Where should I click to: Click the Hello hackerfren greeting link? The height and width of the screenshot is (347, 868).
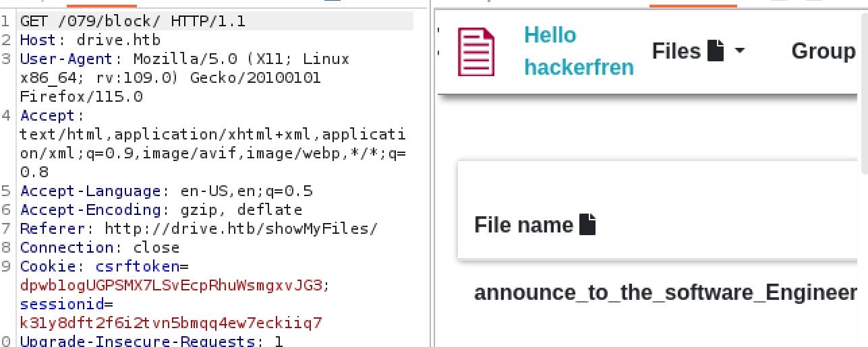pos(579,51)
